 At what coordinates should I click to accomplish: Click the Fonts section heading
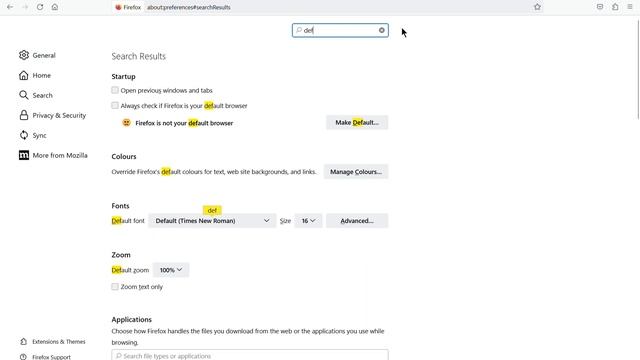pyautogui.click(x=120, y=206)
